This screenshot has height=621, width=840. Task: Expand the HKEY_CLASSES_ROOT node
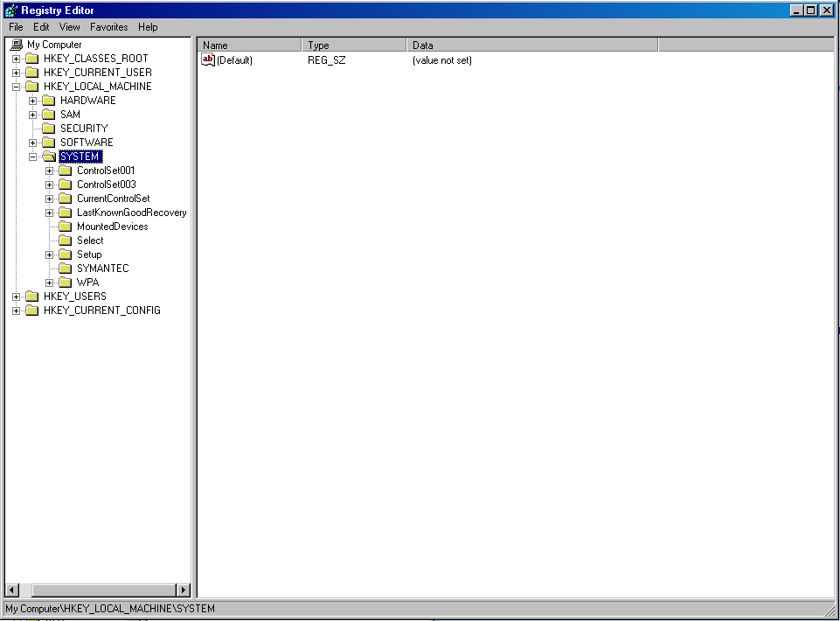pos(16,59)
